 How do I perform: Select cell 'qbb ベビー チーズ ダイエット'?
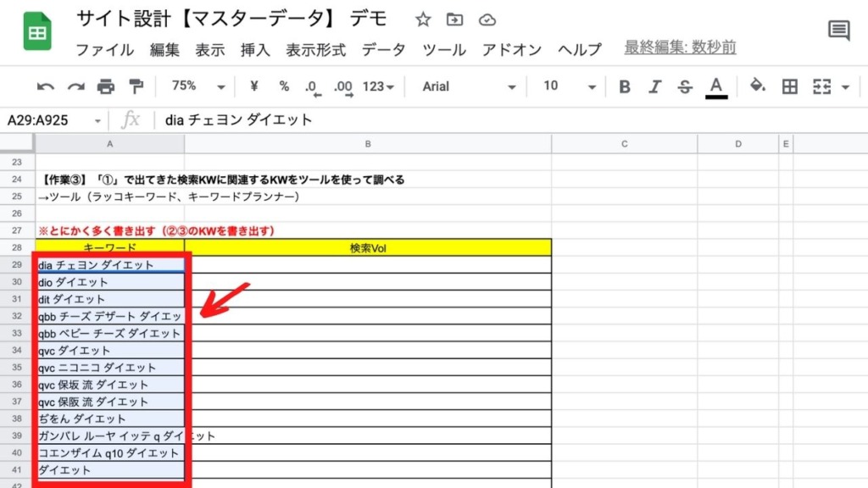pyautogui.click(x=109, y=334)
